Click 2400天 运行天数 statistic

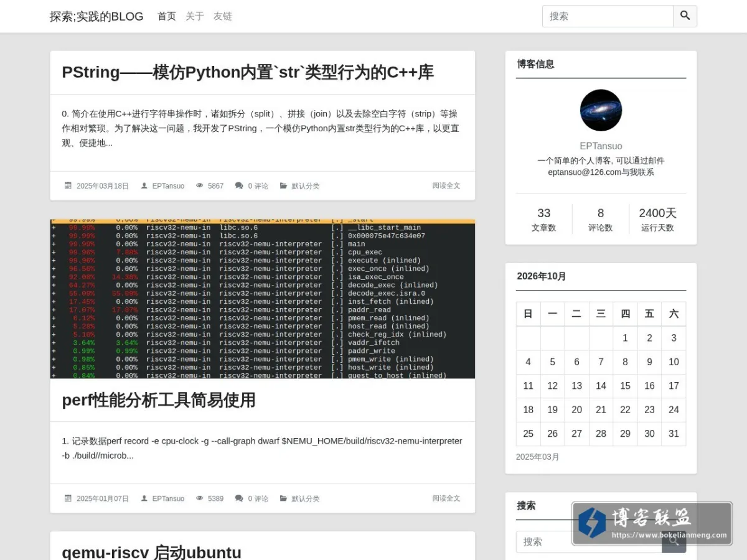[x=657, y=219]
